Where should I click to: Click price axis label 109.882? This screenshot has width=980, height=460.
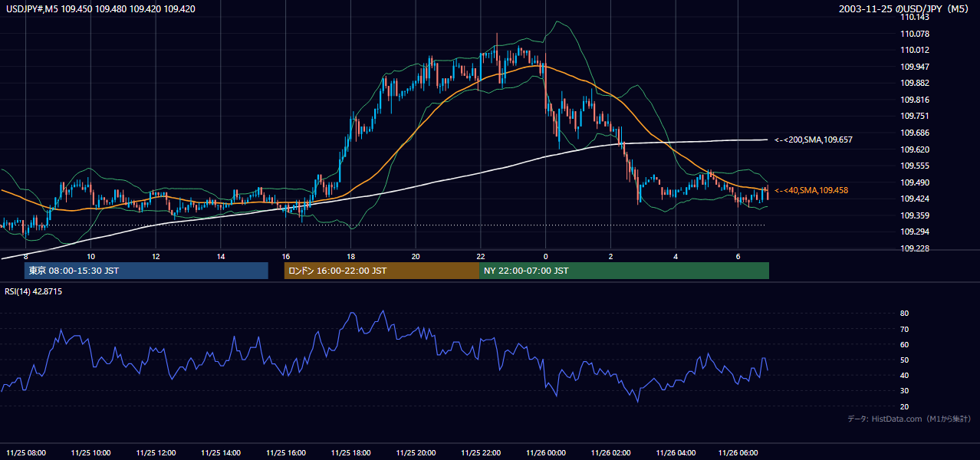[914, 83]
